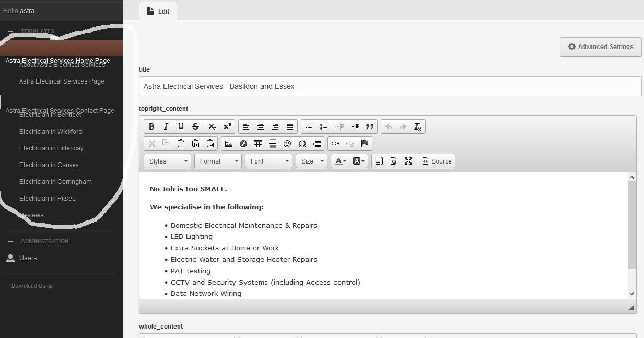The image size is (644, 338).
Task: Maximize the editor
Action: coord(408,161)
